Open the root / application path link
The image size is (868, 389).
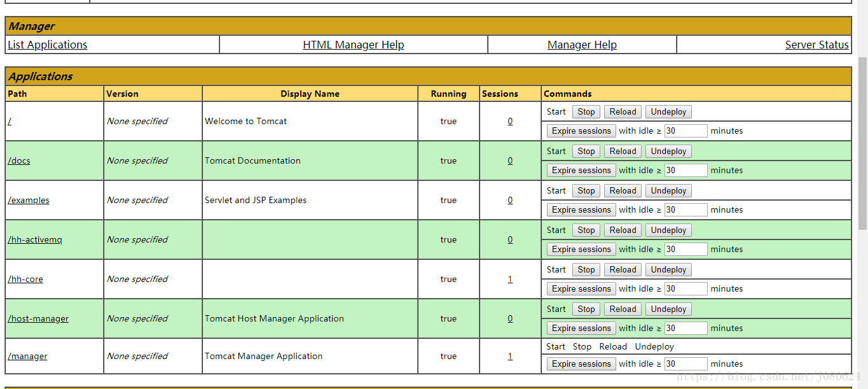pos(10,121)
